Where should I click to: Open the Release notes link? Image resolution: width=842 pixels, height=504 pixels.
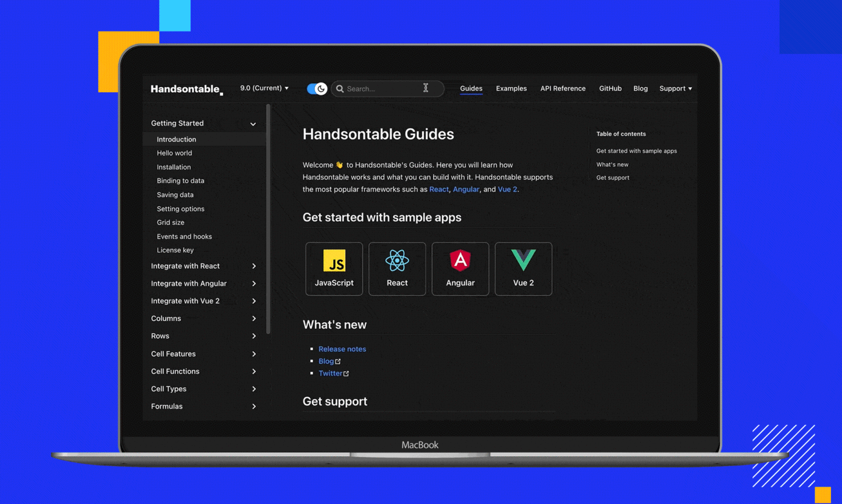pos(342,349)
